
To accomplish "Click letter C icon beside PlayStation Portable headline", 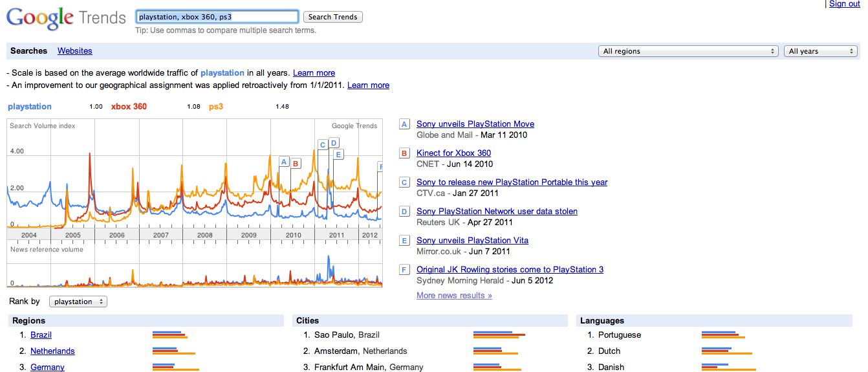I will [404, 182].
